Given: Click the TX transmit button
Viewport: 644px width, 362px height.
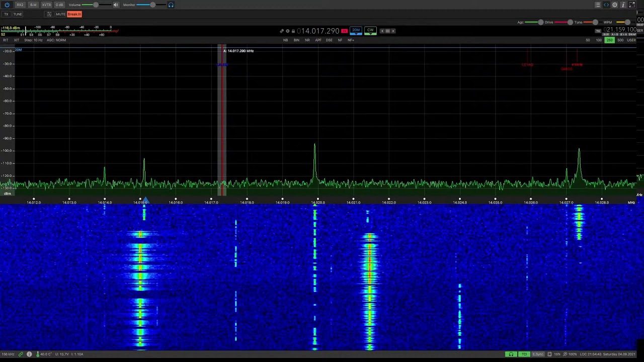Looking at the screenshot, I should tap(7, 14).
